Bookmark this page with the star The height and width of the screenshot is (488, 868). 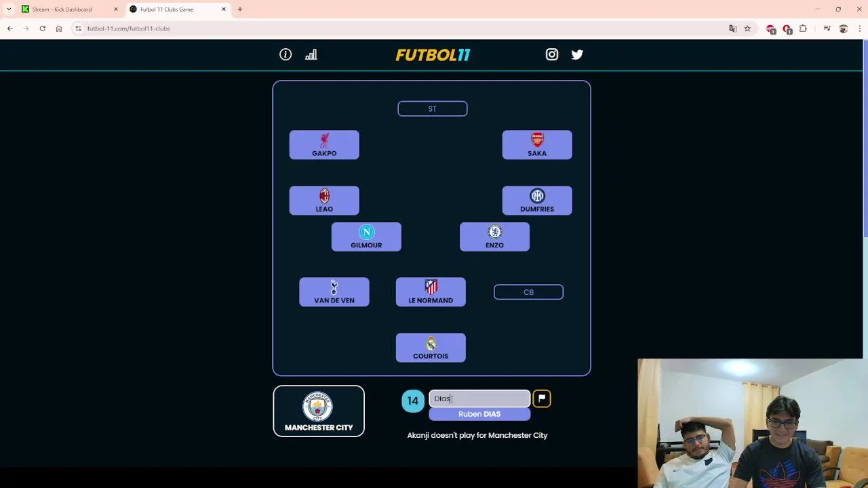[747, 28]
